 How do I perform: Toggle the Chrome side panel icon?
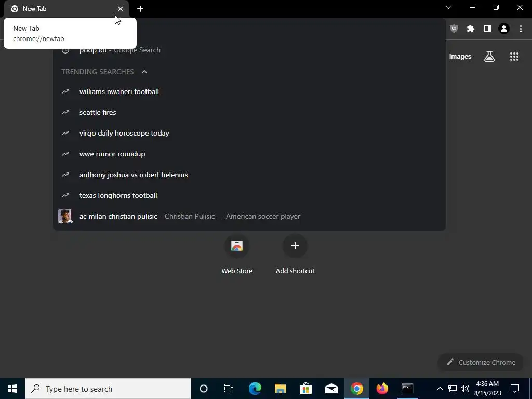[487, 29]
